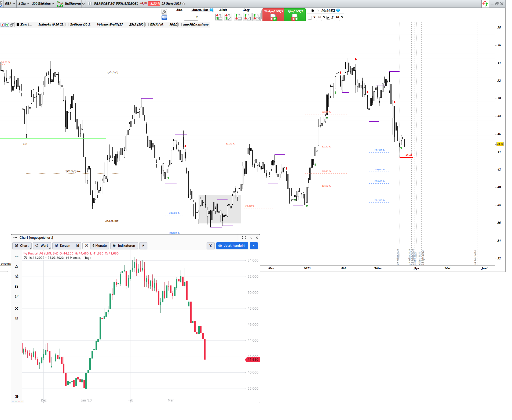
Task: Click the 41,650 red price label in small chart
Action: pos(253,360)
